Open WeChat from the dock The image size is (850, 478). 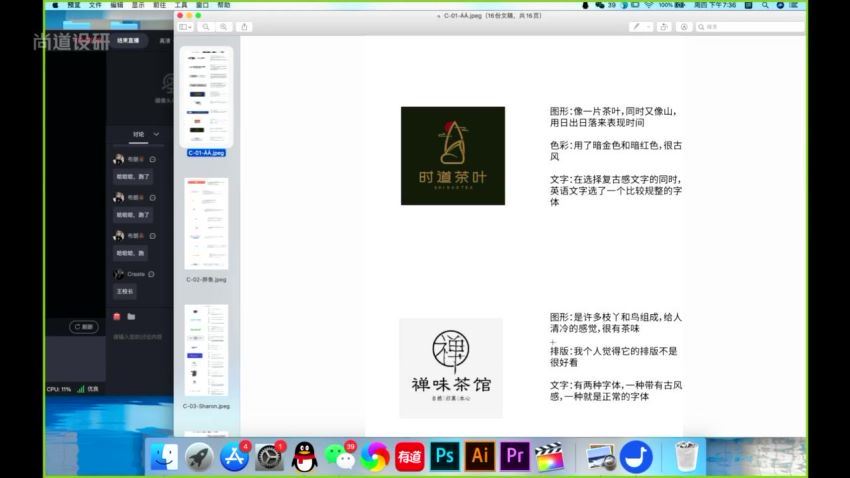tap(339, 456)
